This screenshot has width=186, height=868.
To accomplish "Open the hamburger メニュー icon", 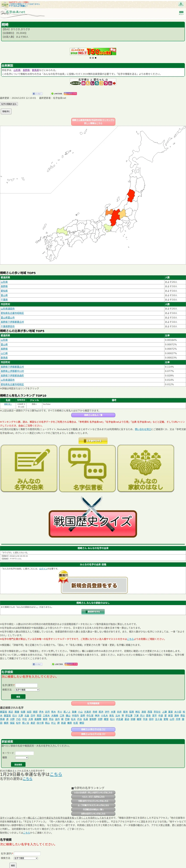I will point(181,13).
